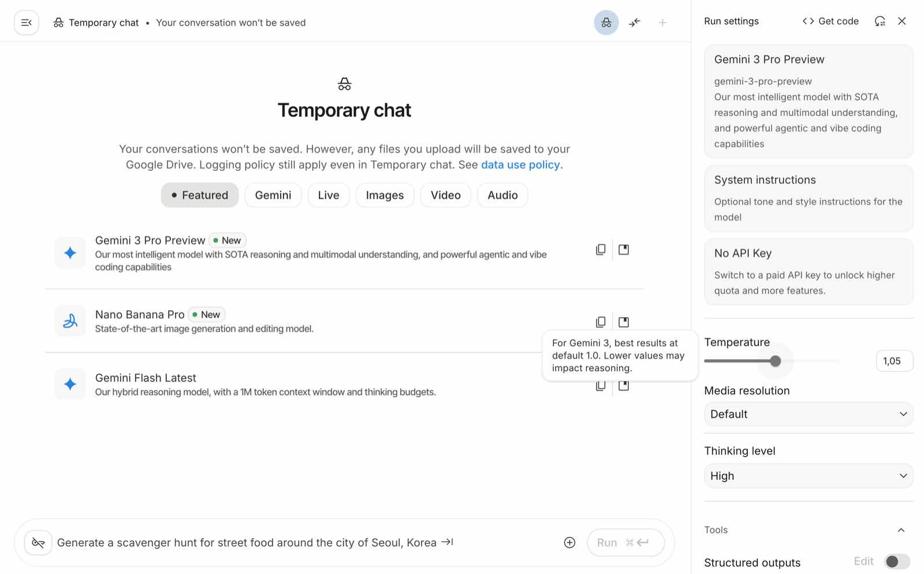Open Nano Banana Pro details in new window

(624, 322)
